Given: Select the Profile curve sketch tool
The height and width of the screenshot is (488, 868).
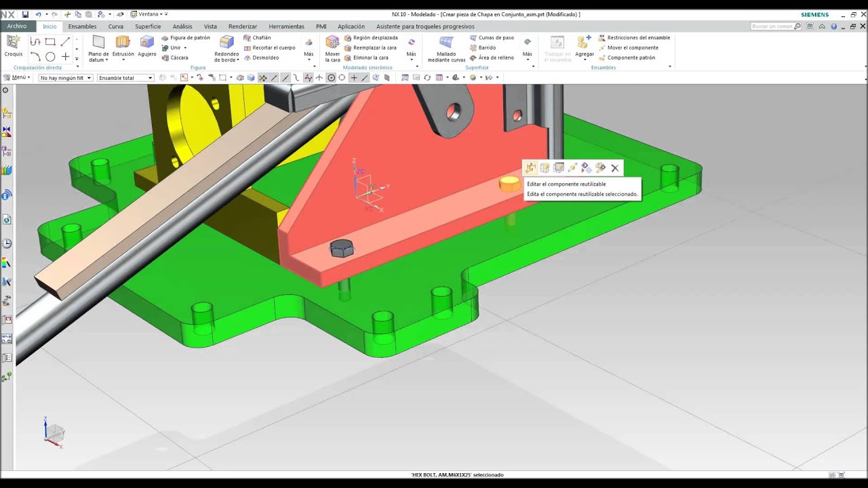Looking at the screenshot, I should click(x=35, y=42).
